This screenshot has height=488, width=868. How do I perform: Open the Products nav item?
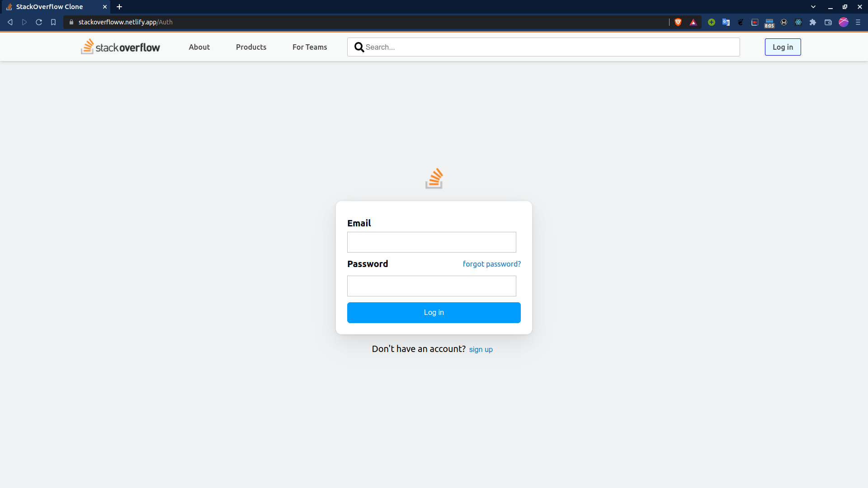coord(251,47)
